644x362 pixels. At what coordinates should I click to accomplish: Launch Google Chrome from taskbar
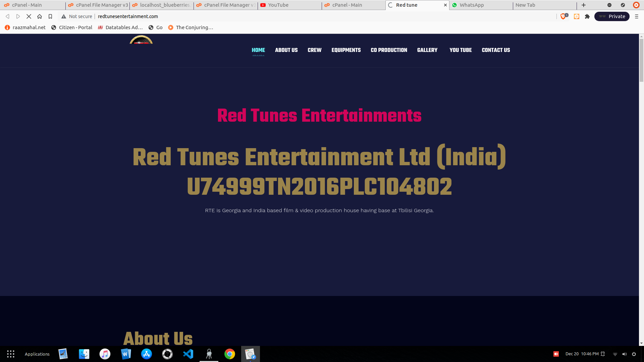click(x=230, y=354)
